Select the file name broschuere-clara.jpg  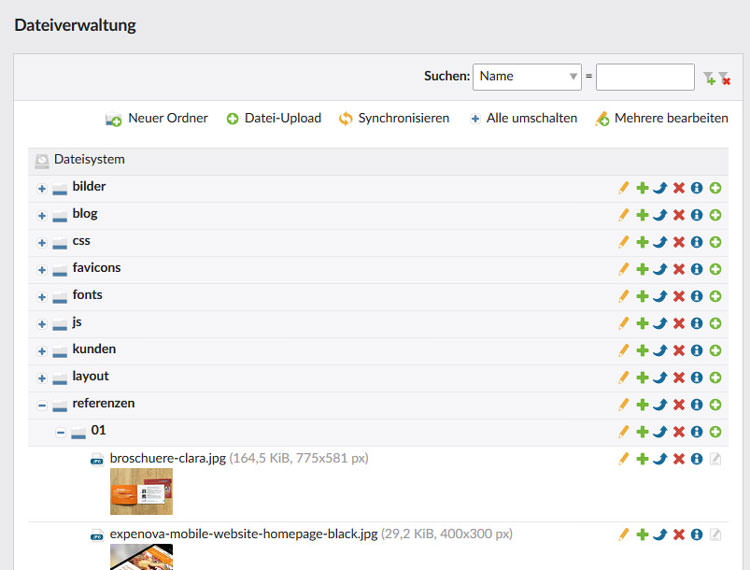[x=167, y=458]
